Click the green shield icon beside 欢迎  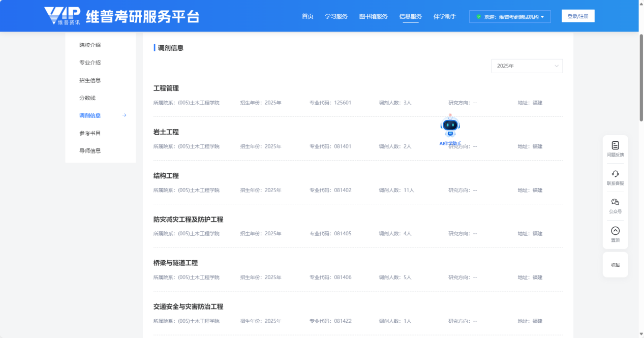pyautogui.click(x=478, y=17)
